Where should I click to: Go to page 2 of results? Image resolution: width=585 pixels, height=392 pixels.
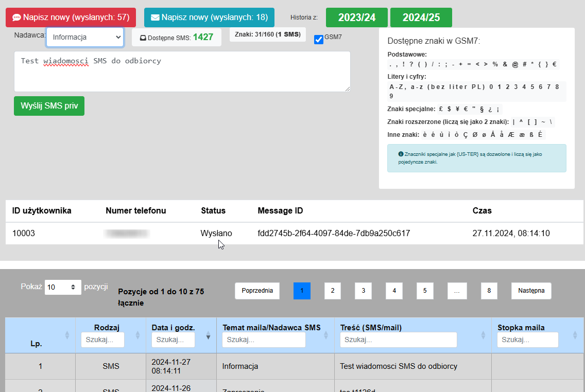click(x=332, y=291)
